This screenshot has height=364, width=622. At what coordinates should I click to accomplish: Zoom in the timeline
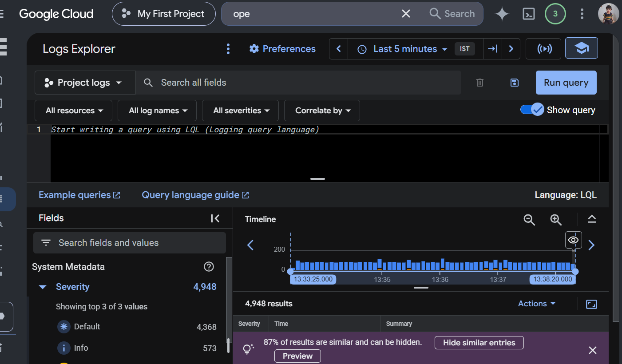click(x=556, y=219)
